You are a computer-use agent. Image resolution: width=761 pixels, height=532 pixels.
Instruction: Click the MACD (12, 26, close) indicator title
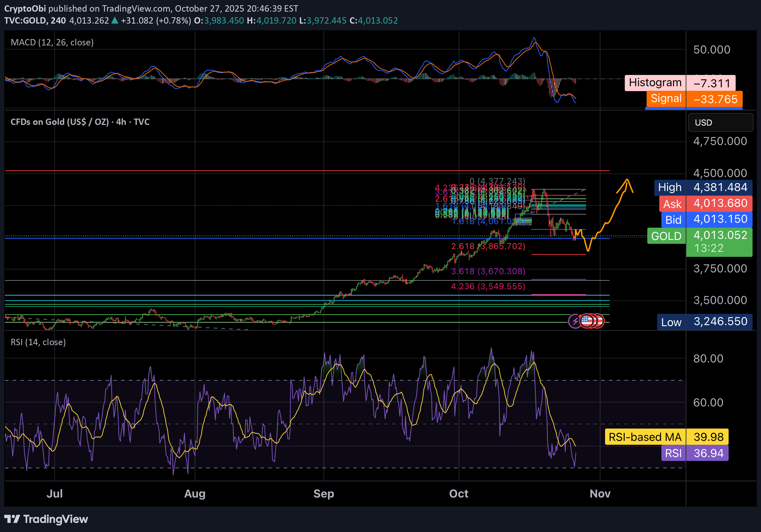point(52,43)
